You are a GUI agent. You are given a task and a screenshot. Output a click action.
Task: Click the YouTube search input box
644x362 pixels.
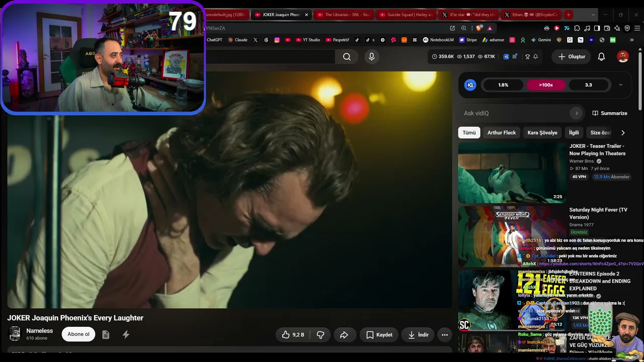tap(271, 57)
